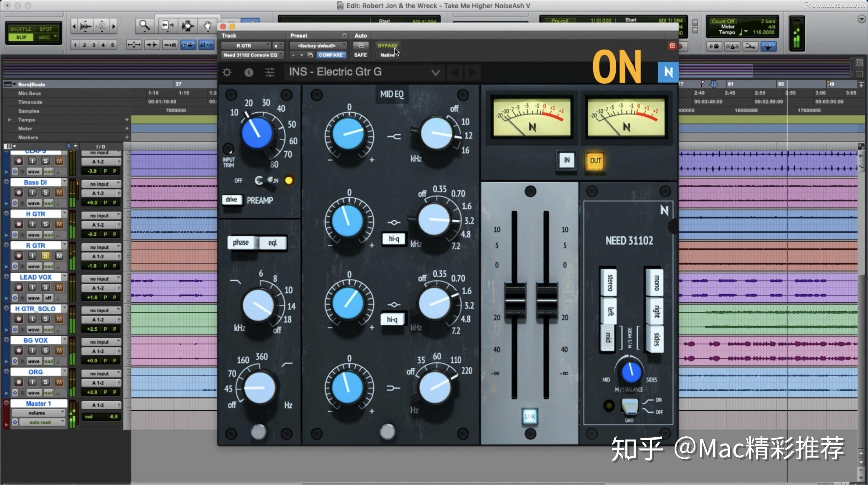The height and width of the screenshot is (485, 868).
Task: Click the SAFE button
Action: (360, 55)
